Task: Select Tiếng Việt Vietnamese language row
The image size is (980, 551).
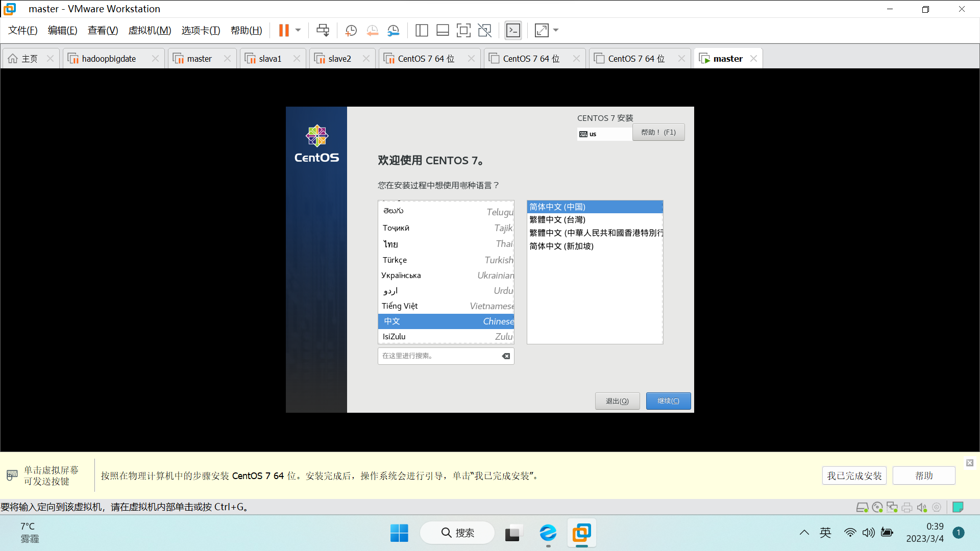Action: point(446,306)
